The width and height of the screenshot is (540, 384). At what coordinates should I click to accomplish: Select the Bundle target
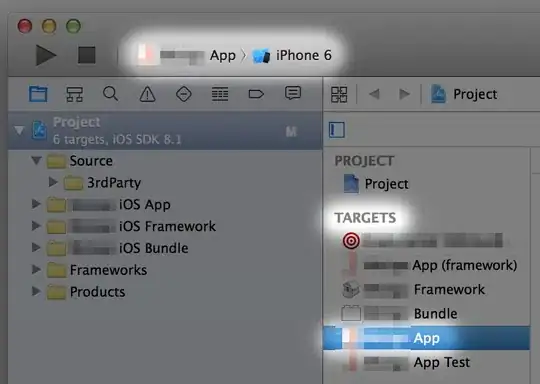[399, 313]
